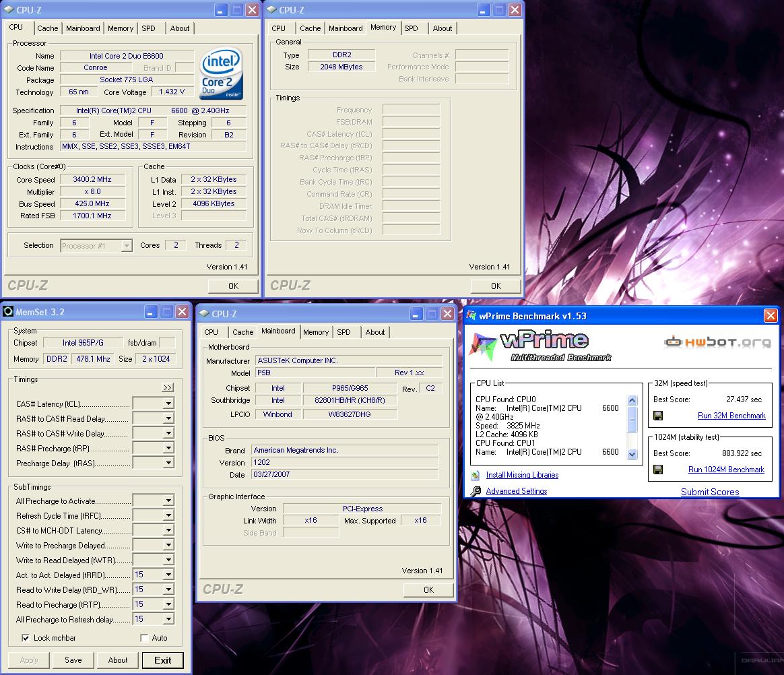
Task: Click the CPU List scrollbar up arrow
Action: (x=632, y=400)
